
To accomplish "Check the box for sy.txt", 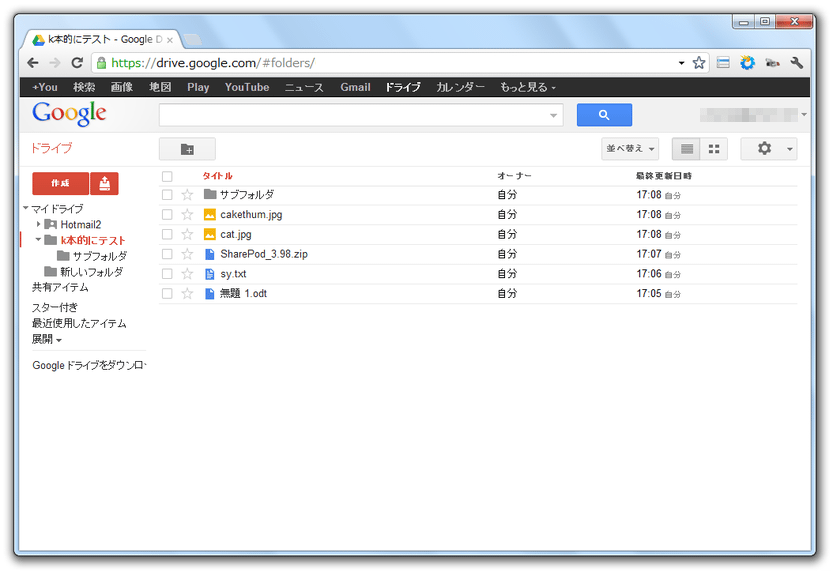I will tap(167, 274).
